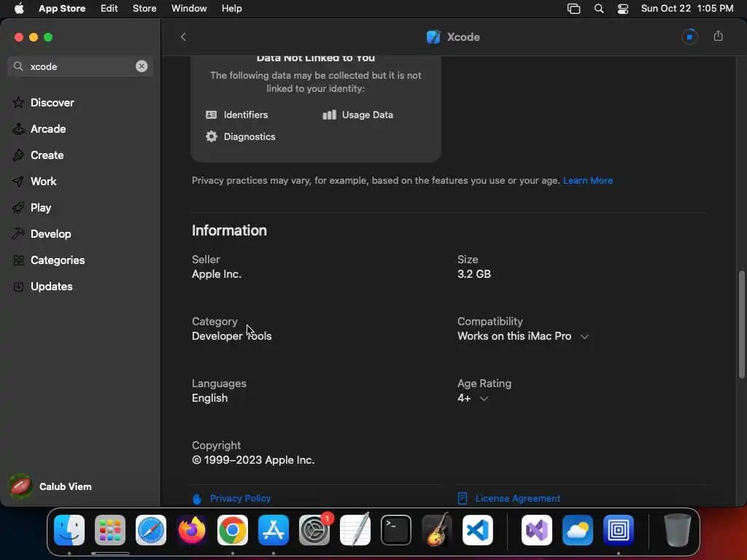Open Finder from the Dock
Viewport: 747px width, 560px height.
click(69, 530)
